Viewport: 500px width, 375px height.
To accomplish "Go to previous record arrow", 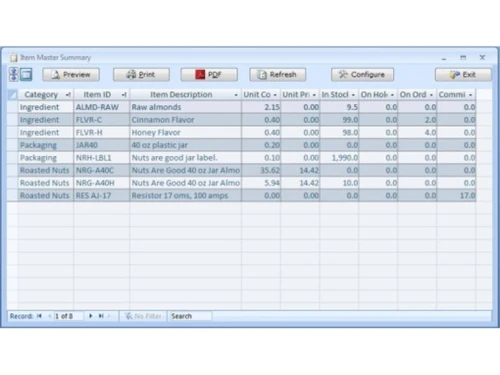I will point(49,316).
